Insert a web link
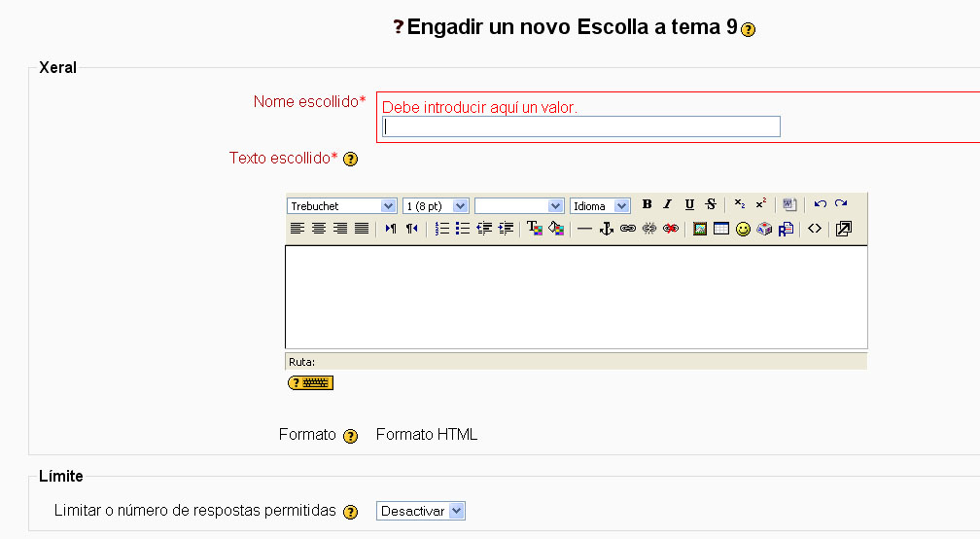This screenshot has width=980, height=539. point(627,229)
